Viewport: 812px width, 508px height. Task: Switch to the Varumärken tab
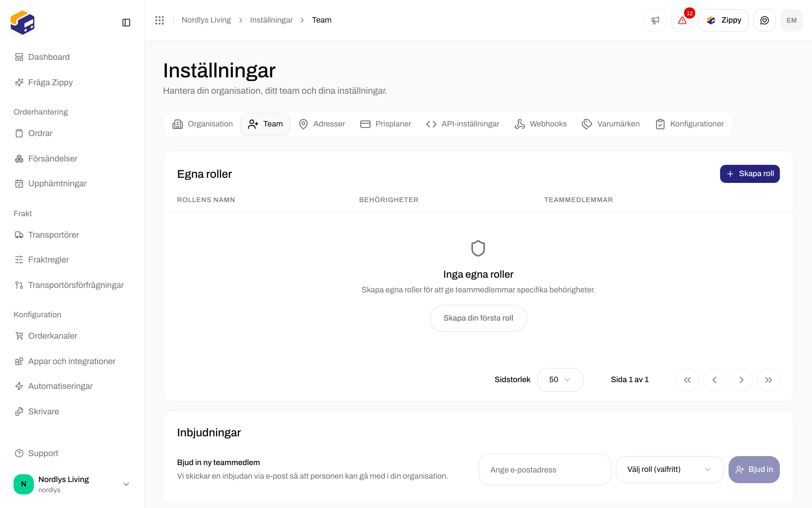611,124
